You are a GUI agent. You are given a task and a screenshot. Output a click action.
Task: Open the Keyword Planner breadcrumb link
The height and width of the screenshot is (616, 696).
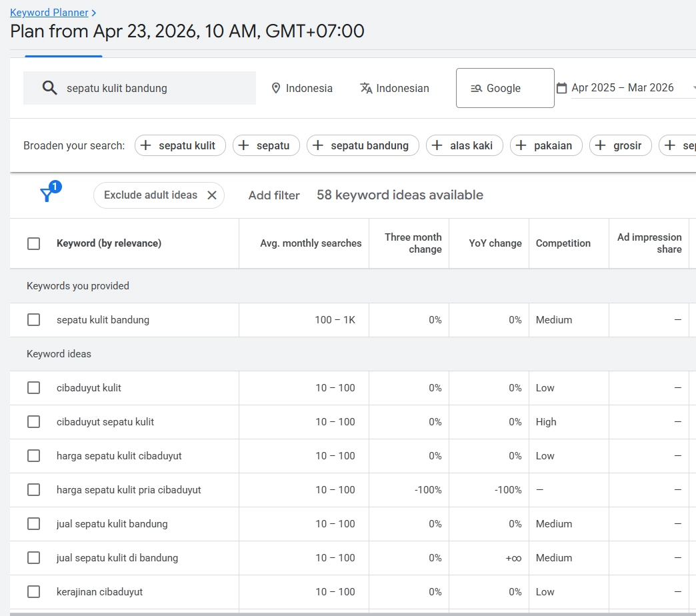coord(49,12)
